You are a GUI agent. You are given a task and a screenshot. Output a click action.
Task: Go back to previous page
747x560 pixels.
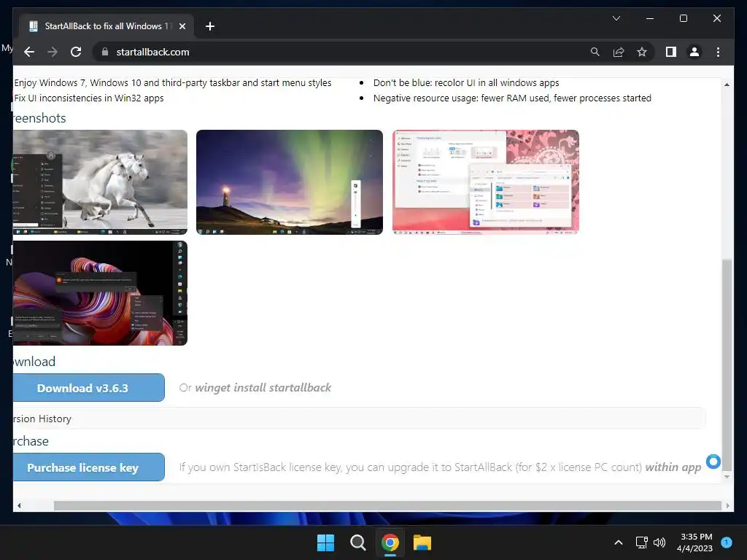point(29,52)
